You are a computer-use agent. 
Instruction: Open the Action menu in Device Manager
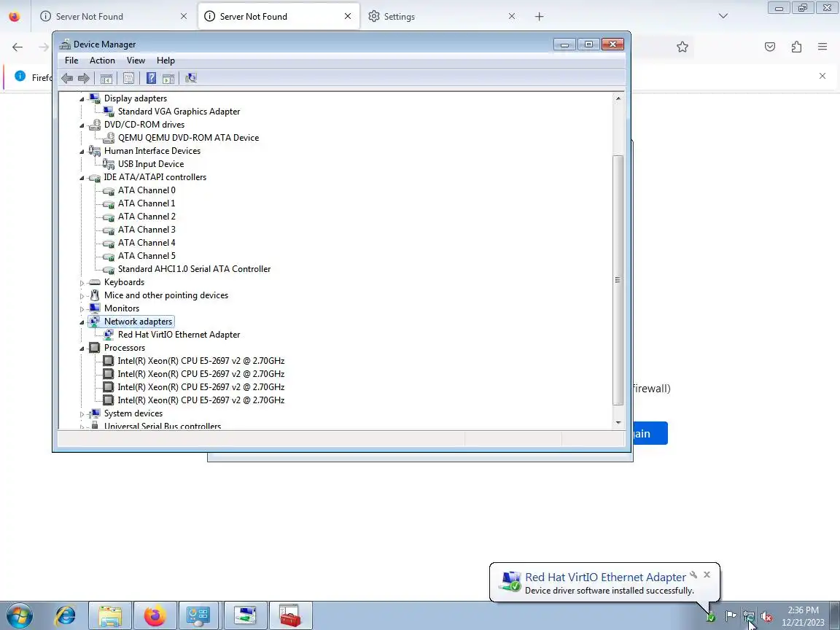click(x=102, y=61)
